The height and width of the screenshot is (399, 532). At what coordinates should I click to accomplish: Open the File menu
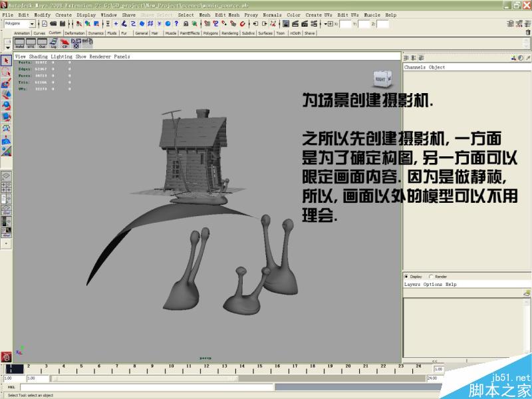coord(7,15)
